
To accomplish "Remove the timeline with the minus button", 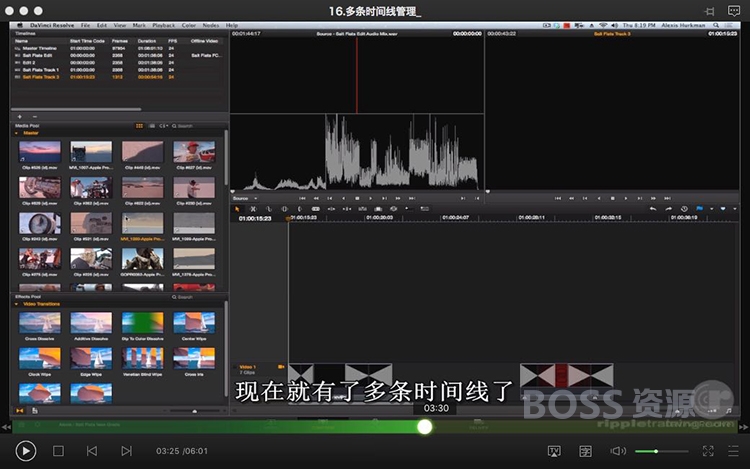I will click(x=34, y=117).
